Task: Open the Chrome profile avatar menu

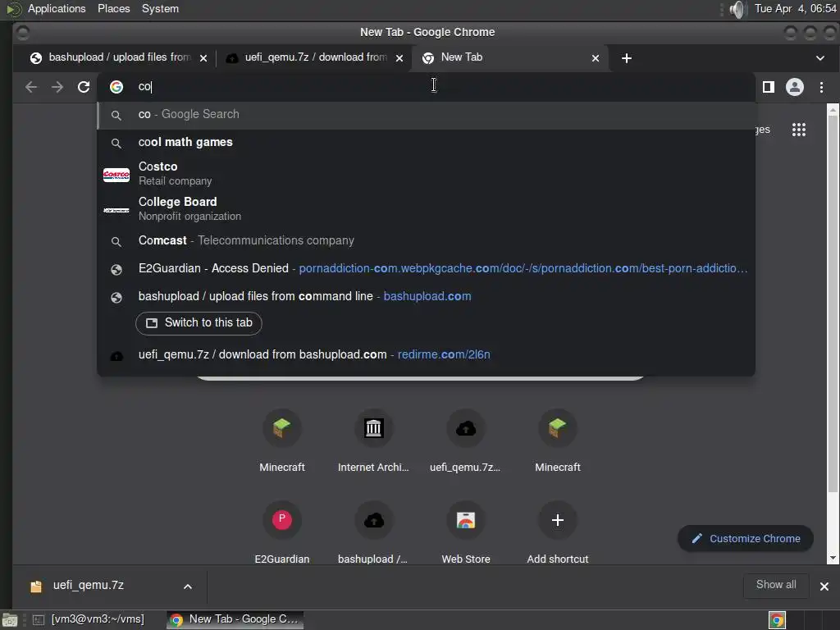Action: coord(794,87)
